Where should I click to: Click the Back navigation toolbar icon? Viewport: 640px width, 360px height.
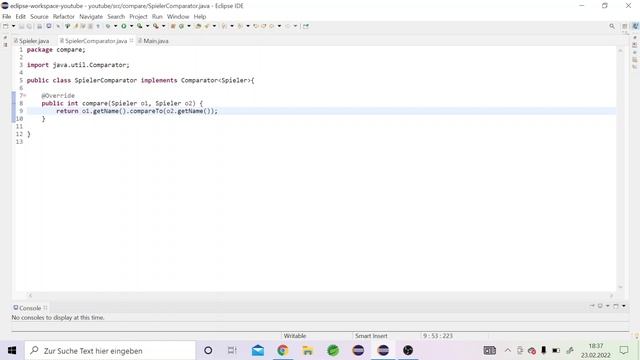click(271, 26)
